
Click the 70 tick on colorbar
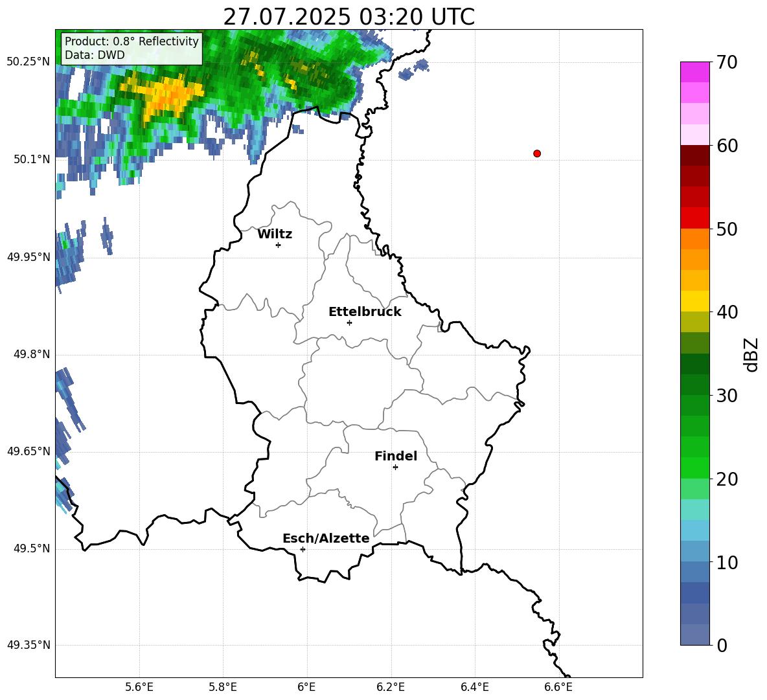tap(727, 62)
